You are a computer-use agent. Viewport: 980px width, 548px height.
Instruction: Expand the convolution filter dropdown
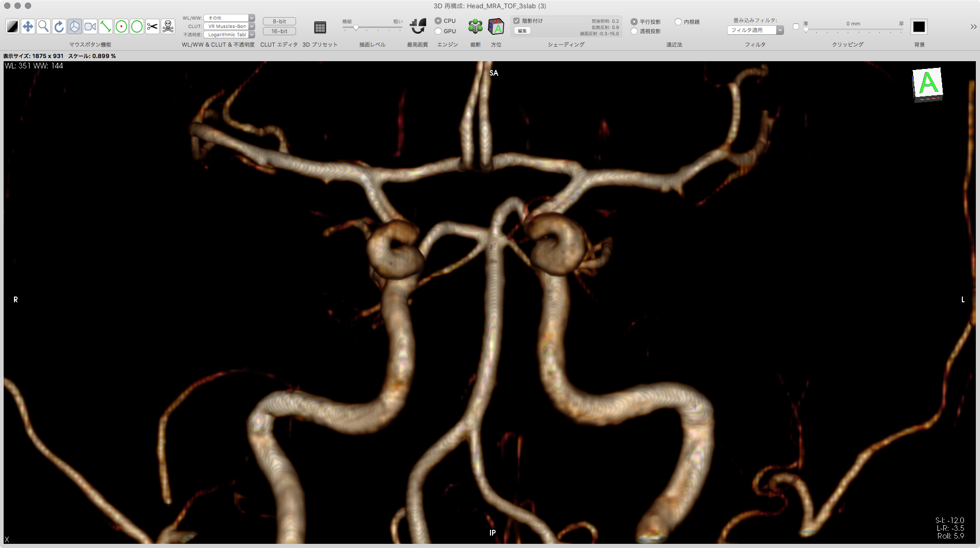pos(755,30)
